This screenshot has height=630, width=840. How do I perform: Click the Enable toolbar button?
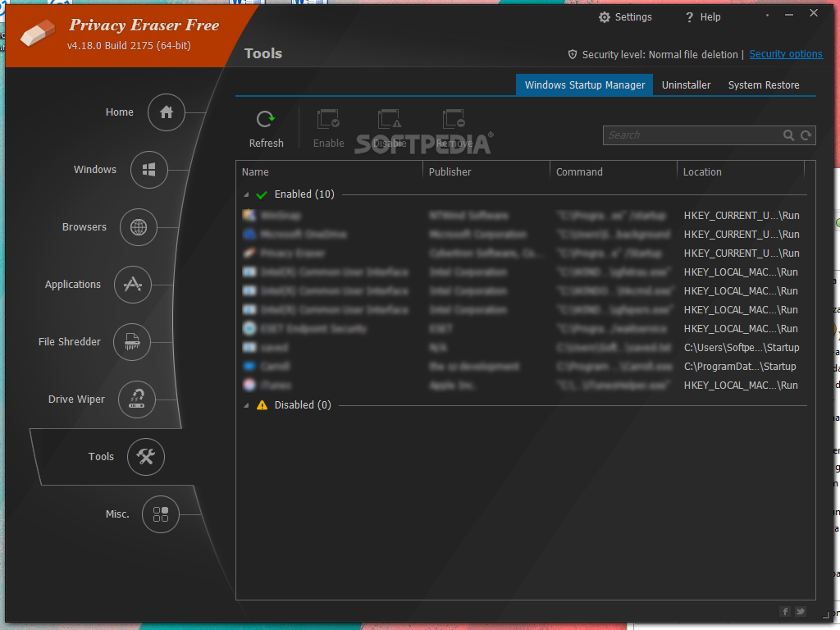pos(328,129)
